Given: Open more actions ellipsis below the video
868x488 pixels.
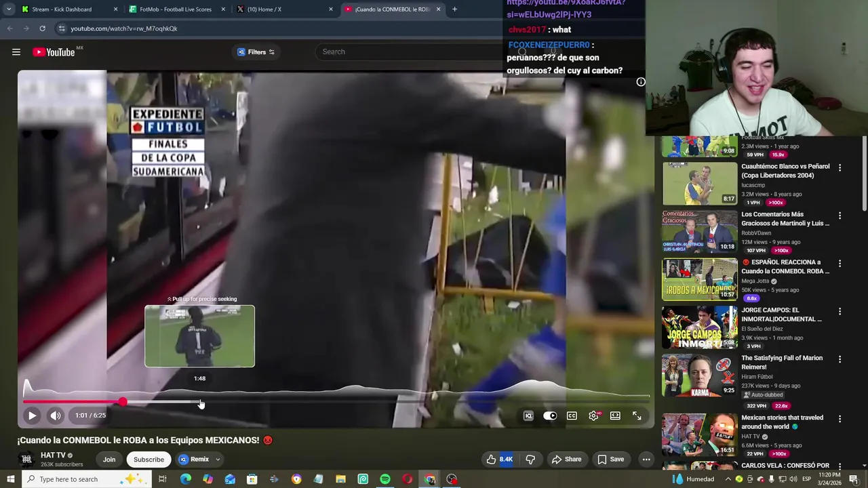Looking at the screenshot, I should click(x=646, y=460).
